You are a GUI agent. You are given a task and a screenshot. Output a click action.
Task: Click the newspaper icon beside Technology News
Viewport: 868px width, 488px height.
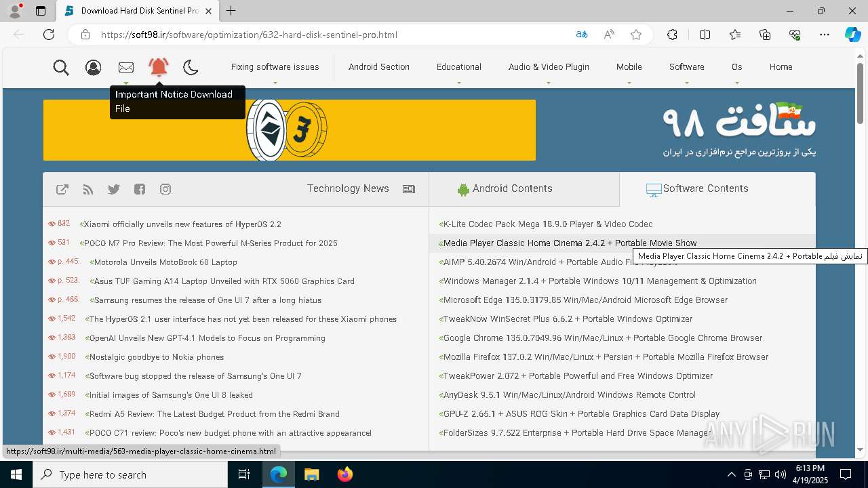409,189
